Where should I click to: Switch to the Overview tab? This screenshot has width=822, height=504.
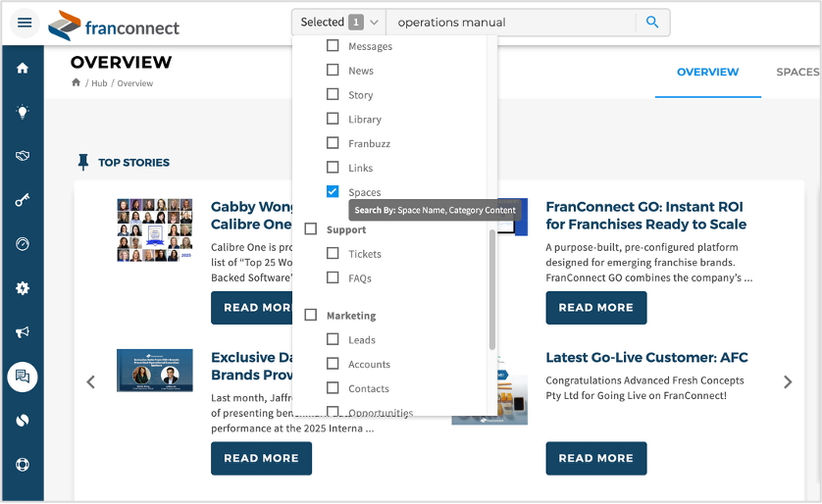coord(707,72)
